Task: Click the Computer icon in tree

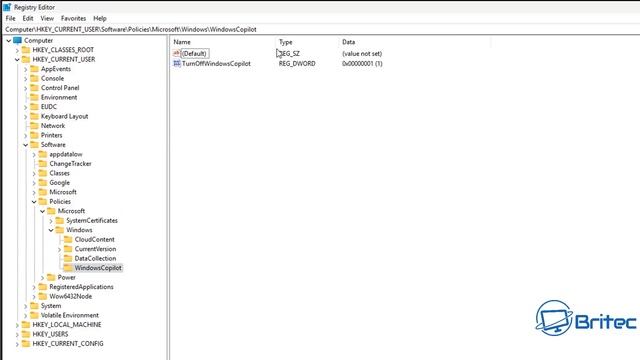Action: click(18, 40)
